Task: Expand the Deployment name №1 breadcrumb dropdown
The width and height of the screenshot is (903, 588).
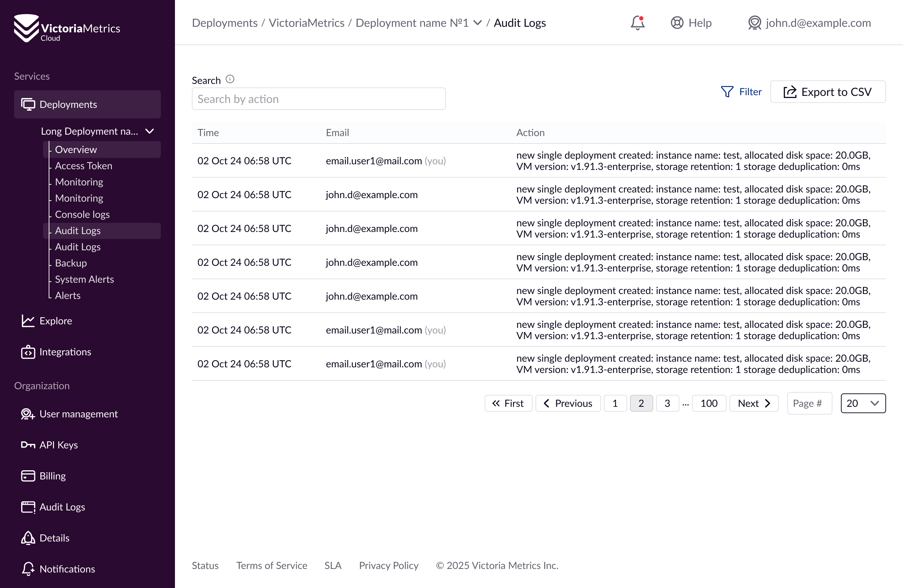Action: [x=478, y=23]
